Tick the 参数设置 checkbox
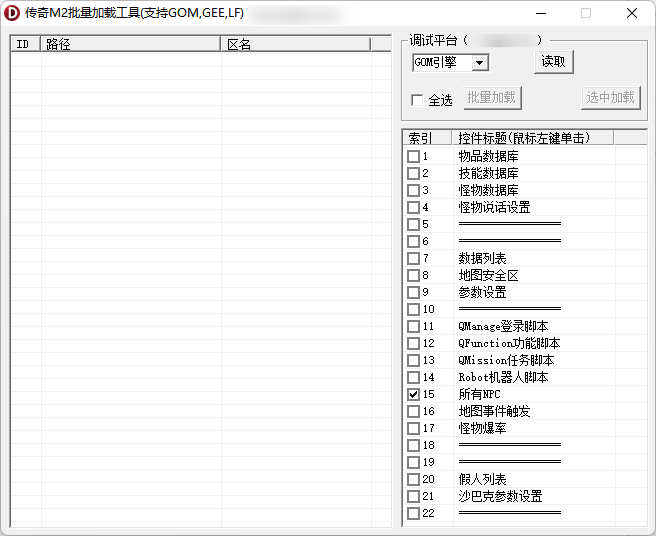Screen dimensions: 656x536 413,292
